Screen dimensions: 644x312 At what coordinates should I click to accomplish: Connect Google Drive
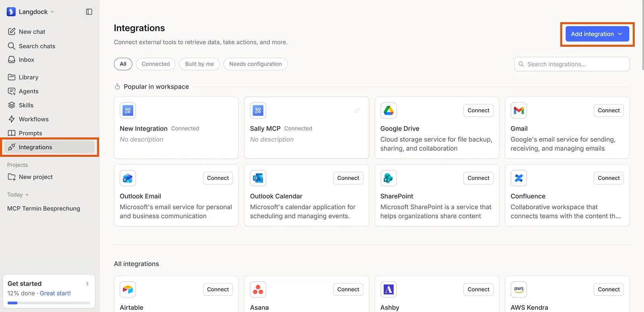(478, 110)
